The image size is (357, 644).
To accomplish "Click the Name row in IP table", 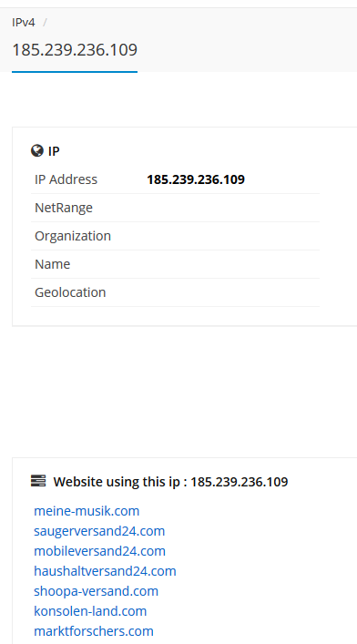I will (x=175, y=264).
